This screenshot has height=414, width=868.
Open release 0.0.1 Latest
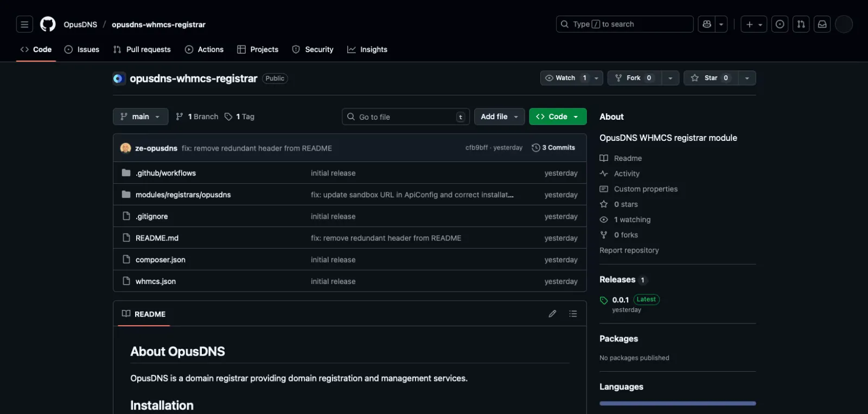click(x=629, y=300)
